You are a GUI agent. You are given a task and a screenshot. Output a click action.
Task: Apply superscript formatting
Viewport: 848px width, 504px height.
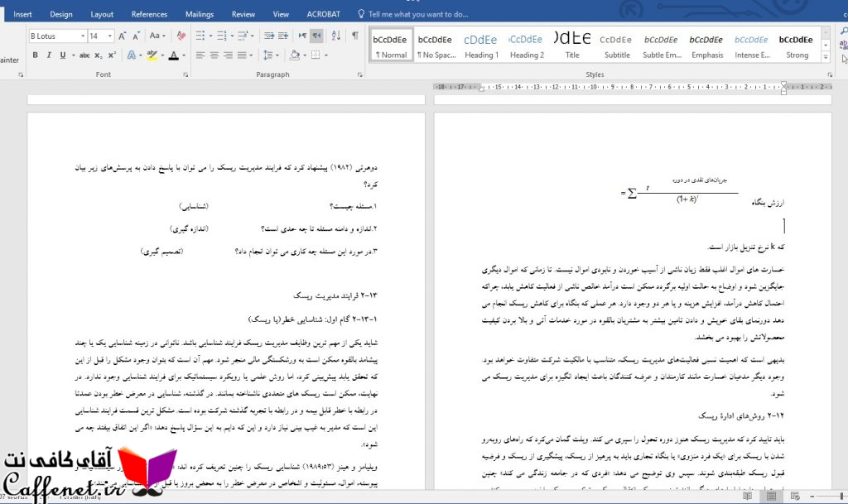112,55
